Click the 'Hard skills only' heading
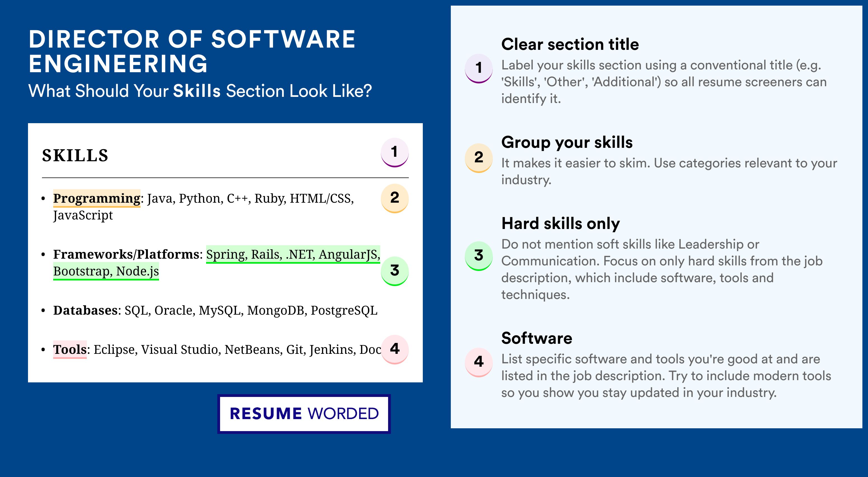Viewport: 868px width, 477px height. click(561, 223)
